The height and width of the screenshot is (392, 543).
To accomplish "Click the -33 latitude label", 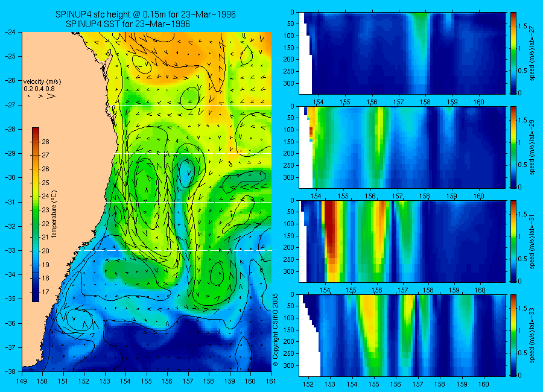I will [10, 250].
